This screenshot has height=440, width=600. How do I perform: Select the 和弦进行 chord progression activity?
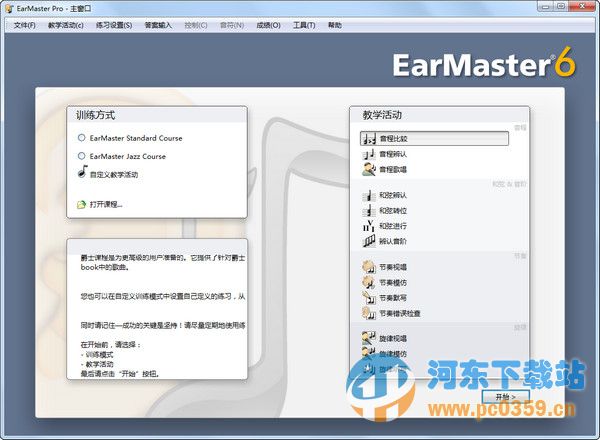pyautogui.click(x=385, y=226)
